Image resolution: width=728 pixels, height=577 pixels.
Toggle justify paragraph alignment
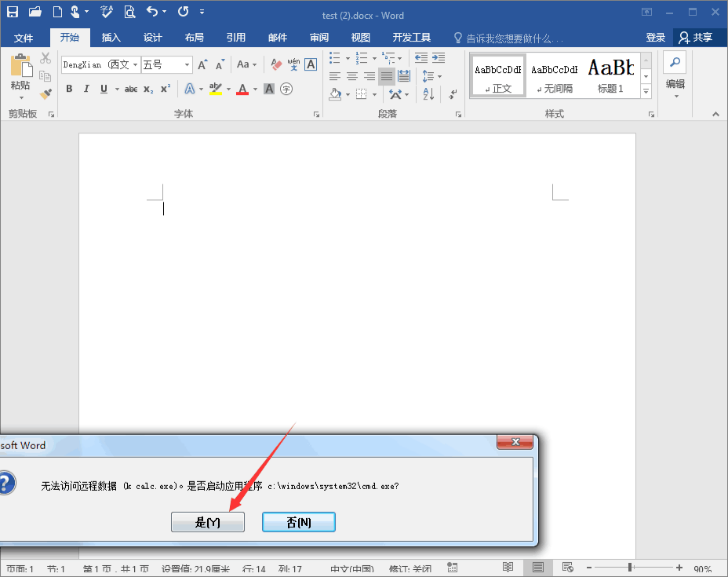[387, 76]
